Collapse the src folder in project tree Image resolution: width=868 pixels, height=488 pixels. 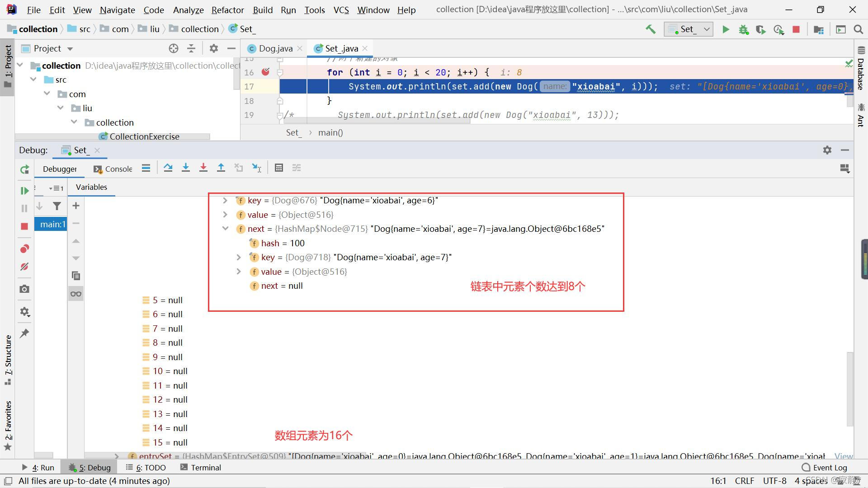pyautogui.click(x=33, y=80)
